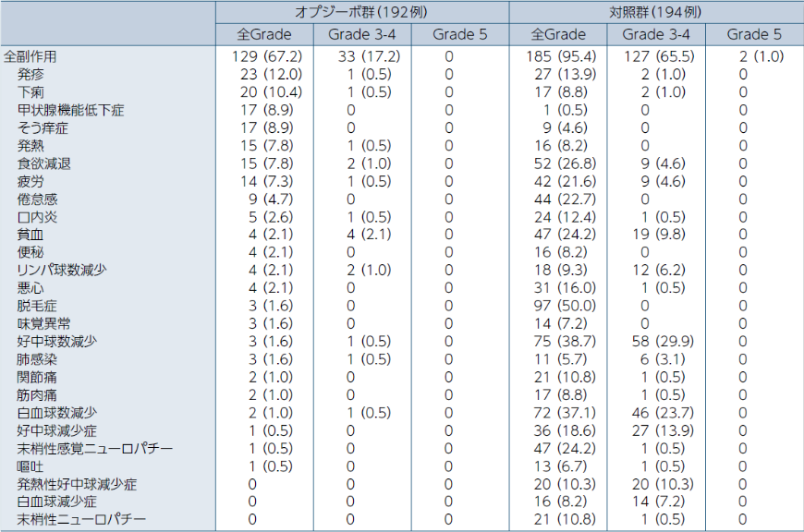The image size is (804, 532).
Task: Select the cell 75 (38.7)
Action: pos(566,341)
